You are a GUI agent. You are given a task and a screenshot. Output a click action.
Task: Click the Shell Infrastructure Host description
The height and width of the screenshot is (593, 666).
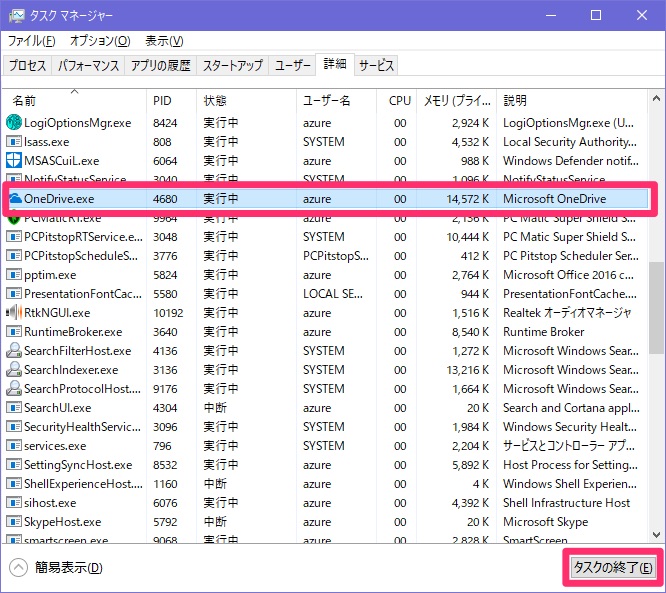tap(567, 503)
